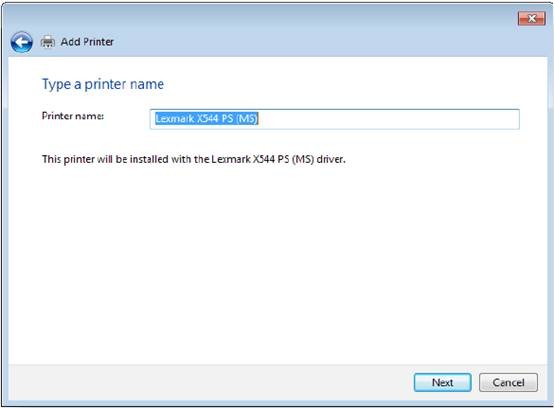Click Next to continue printer setup
The height and width of the screenshot is (408, 554).
442,383
